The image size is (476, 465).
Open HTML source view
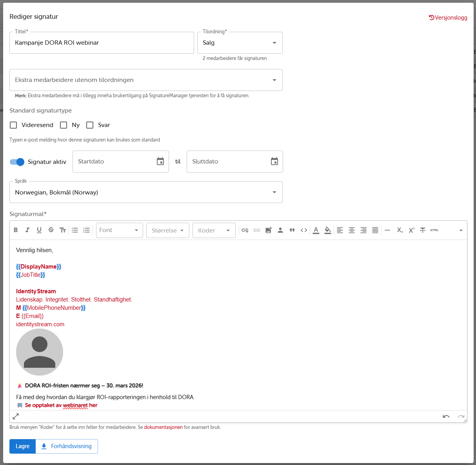[434, 230]
